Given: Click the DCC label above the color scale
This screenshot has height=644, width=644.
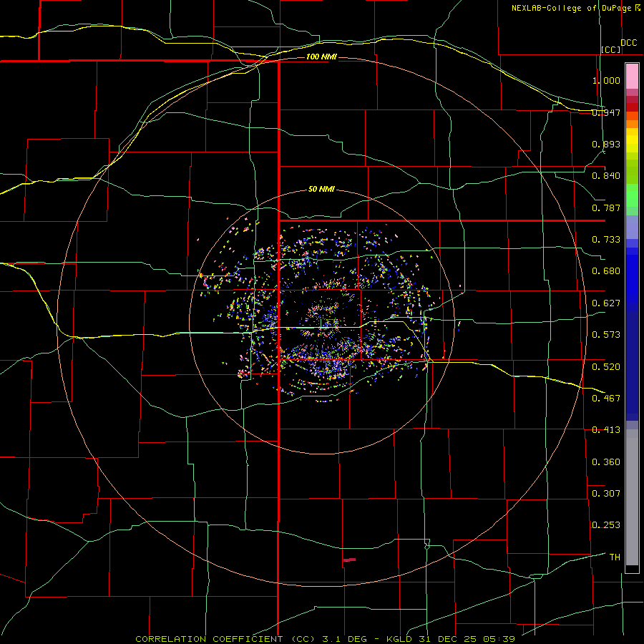Looking at the screenshot, I should (x=628, y=42).
